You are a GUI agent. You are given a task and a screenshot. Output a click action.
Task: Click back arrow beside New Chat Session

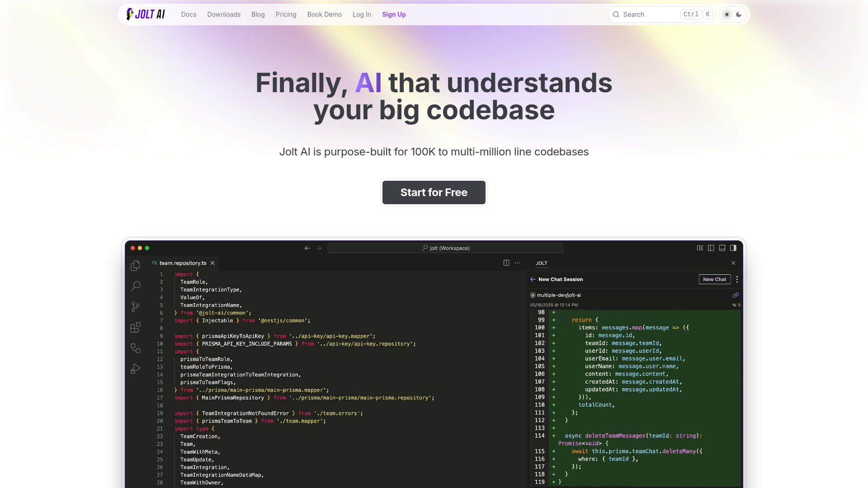click(x=533, y=279)
